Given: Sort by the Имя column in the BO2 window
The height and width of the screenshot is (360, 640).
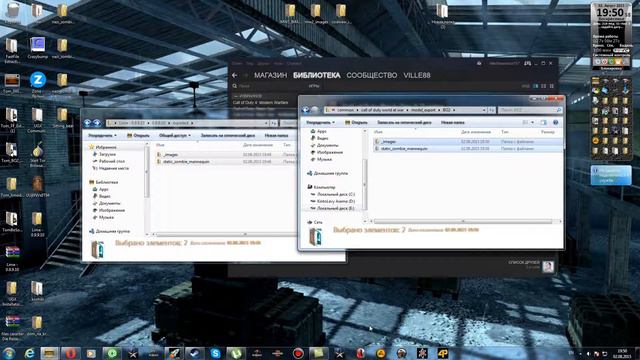Looking at the screenshot, I should click(x=378, y=132).
